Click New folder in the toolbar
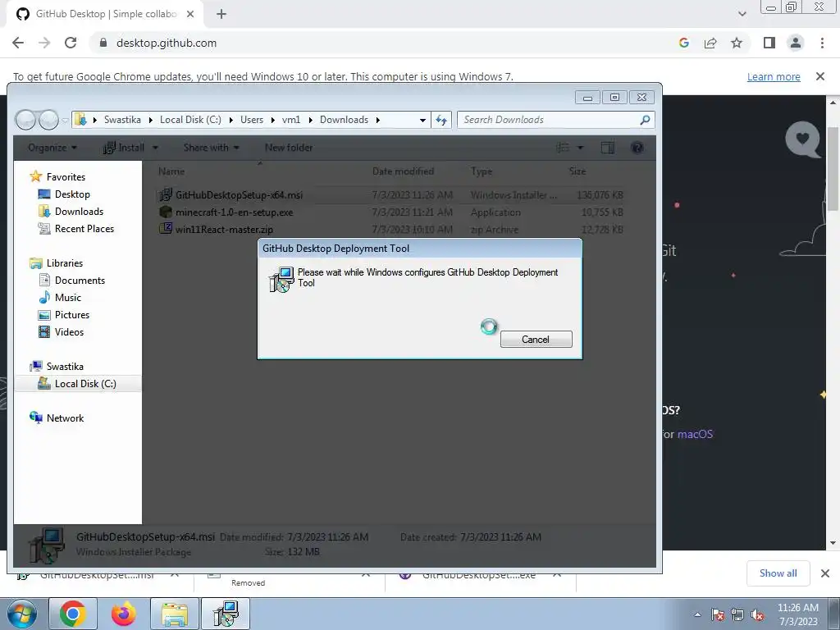The image size is (840, 630). point(288,148)
